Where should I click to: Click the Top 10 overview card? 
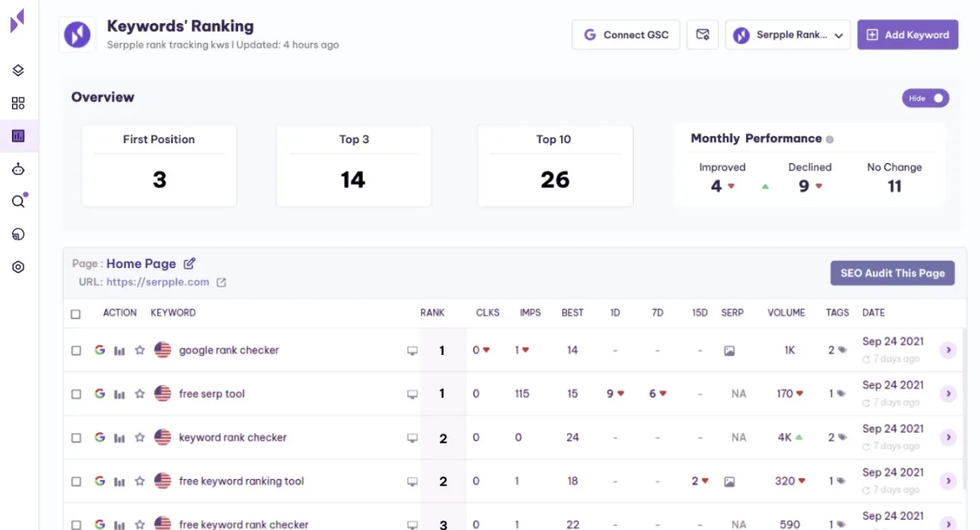pos(555,166)
